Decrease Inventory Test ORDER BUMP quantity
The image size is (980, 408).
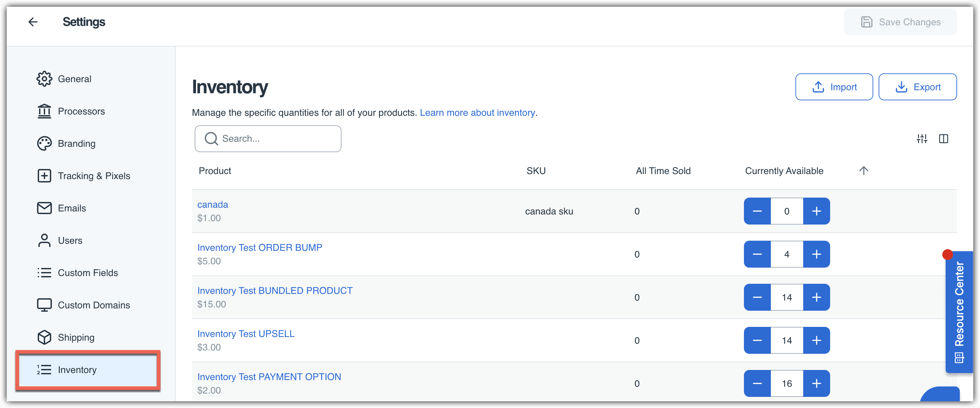click(757, 254)
